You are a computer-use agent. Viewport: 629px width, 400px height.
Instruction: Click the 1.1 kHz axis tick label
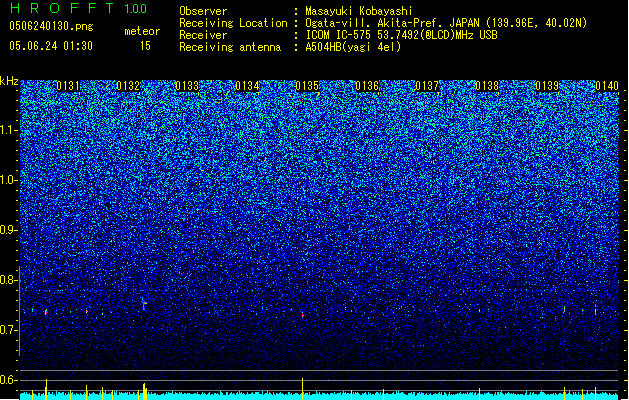click(x=8, y=130)
